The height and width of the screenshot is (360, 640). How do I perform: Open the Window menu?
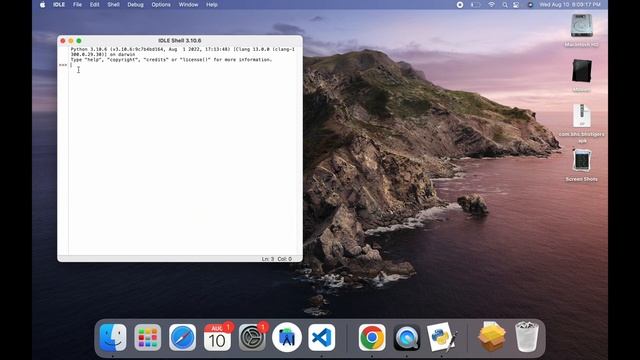tap(188, 4)
